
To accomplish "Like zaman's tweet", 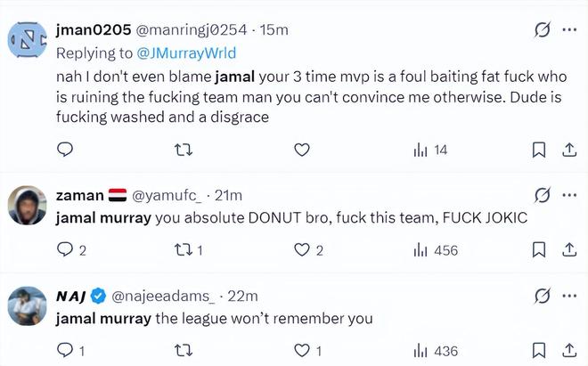I will [301, 250].
